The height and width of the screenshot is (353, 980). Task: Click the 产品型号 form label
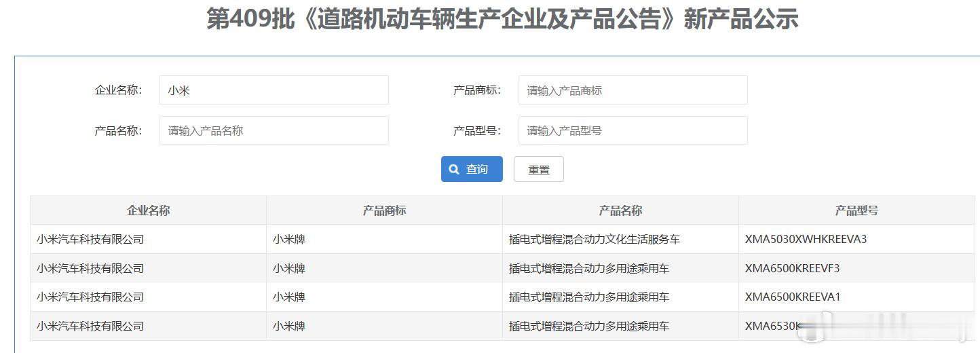click(477, 130)
